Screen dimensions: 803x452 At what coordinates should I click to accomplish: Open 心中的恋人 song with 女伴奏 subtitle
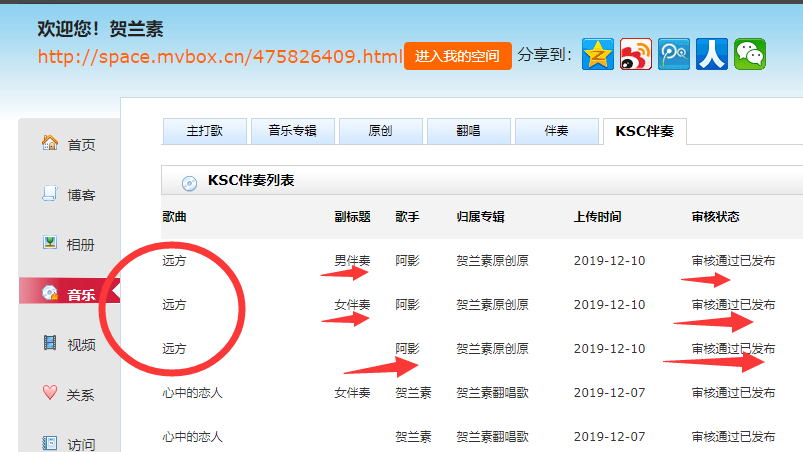[192, 393]
